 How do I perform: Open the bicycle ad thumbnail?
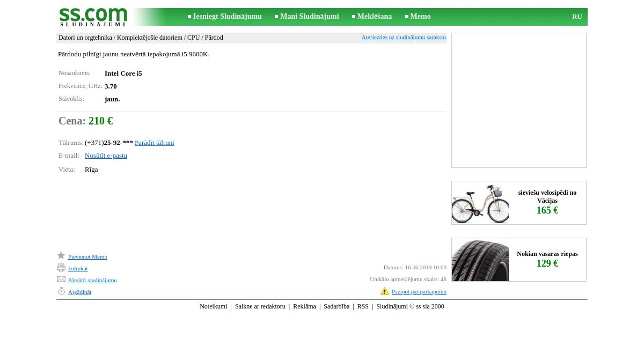480,203
